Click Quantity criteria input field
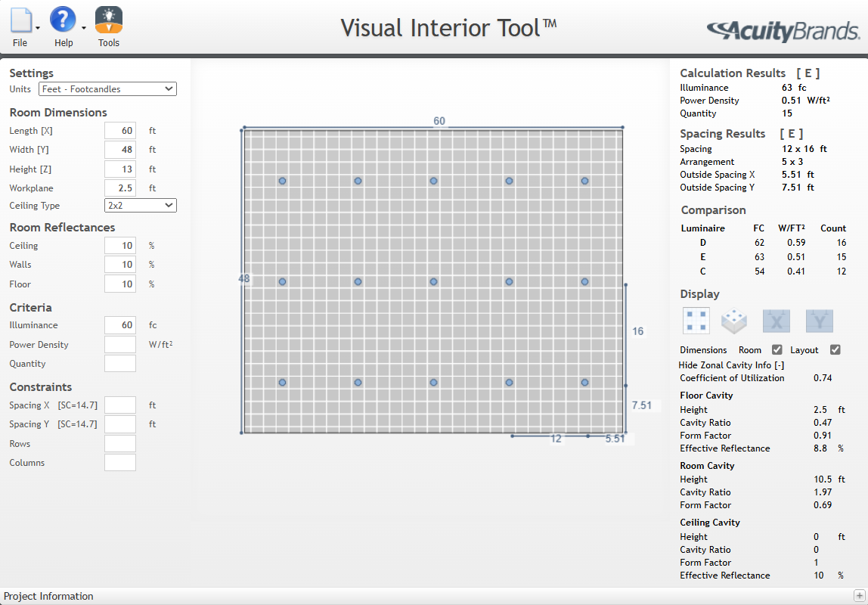Image resolution: width=868 pixels, height=605 pixels. point(120,364)
